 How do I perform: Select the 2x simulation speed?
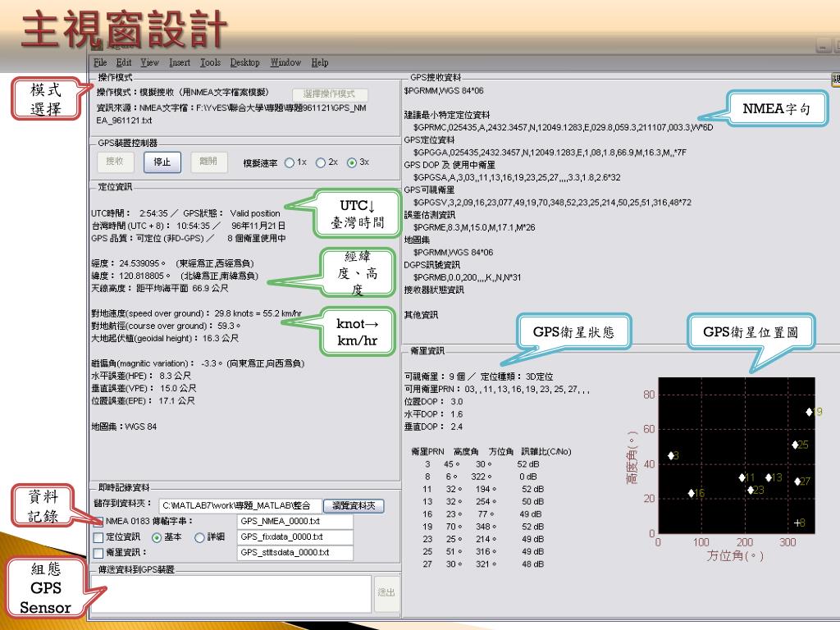tap(321, 162)
